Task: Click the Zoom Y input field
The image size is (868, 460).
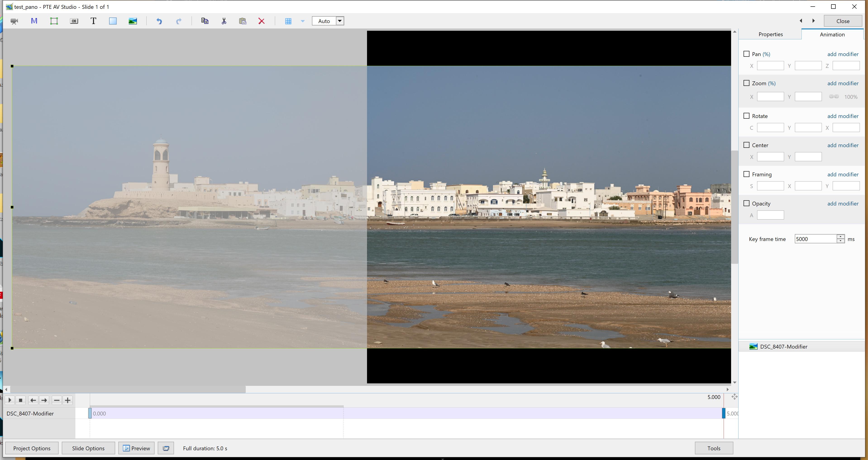Action: click(x=808, y=97)
